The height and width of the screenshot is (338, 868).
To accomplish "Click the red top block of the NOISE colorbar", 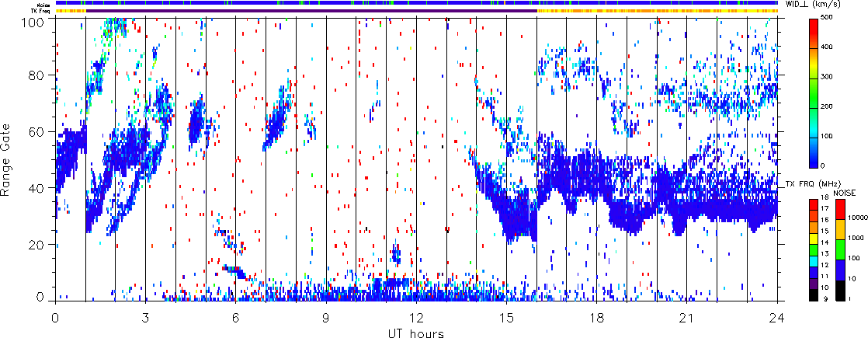I will click(x=841, y=207).
